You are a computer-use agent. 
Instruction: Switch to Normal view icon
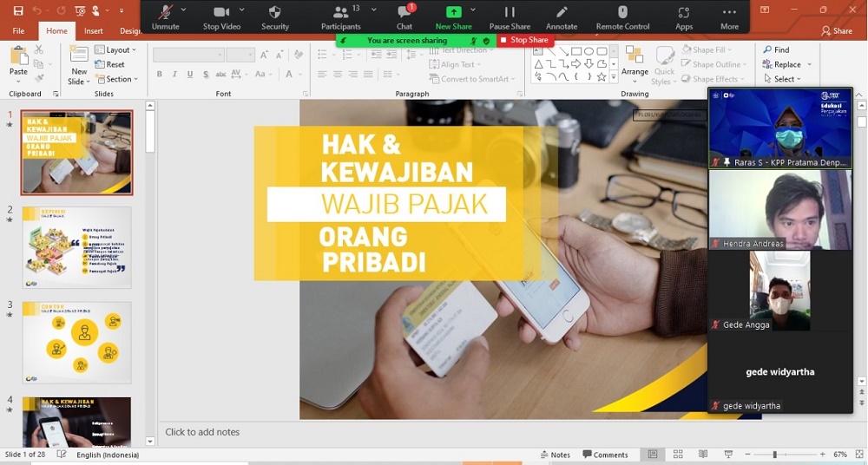click(x=653, y=455)
